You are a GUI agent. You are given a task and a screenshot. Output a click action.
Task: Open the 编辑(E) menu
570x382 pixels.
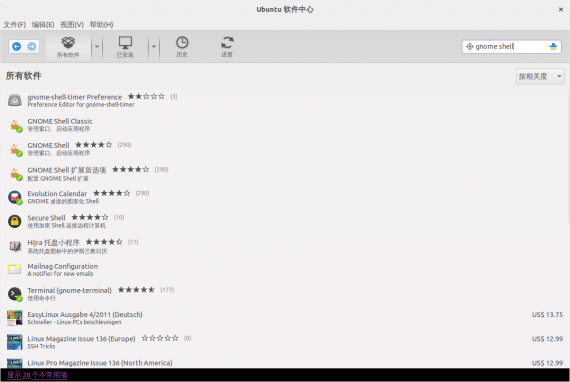43,24
